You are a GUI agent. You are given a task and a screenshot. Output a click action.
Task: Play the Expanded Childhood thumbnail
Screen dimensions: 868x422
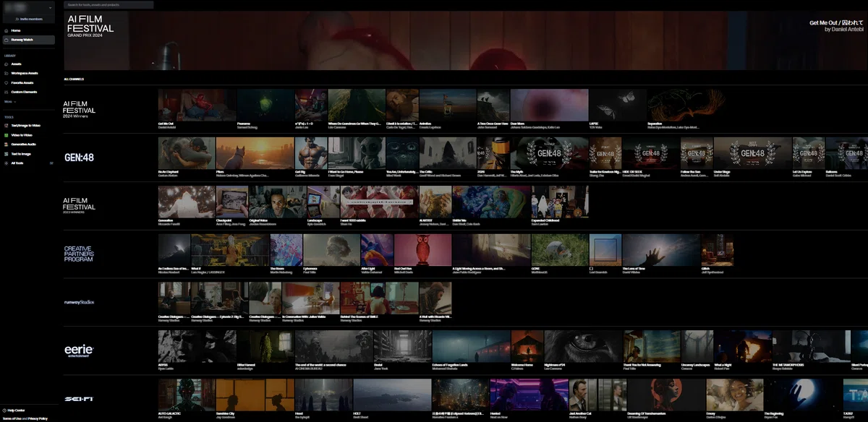click(558, 202)
